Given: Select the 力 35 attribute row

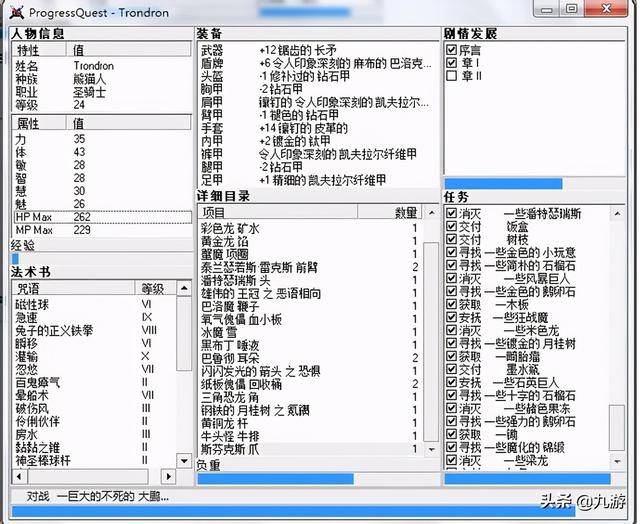Looking at the screenshot, I should [x=102, y=139].
